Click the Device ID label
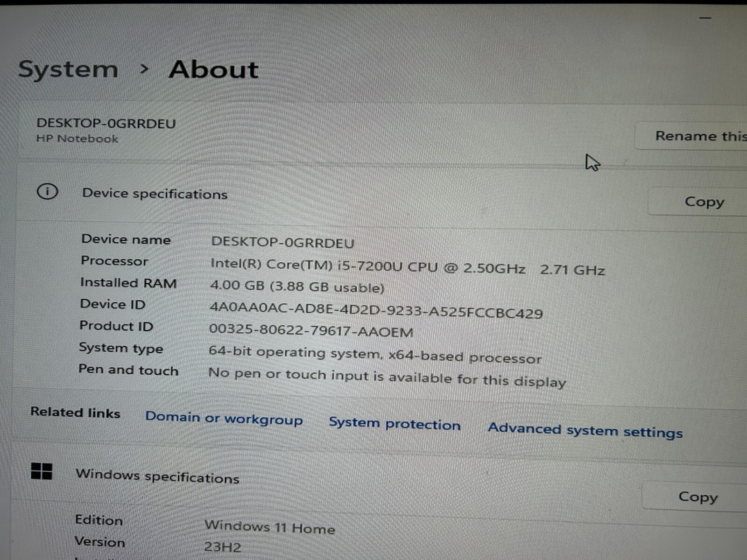This screenshot has height=560, width=747. (x=113, y=304)
